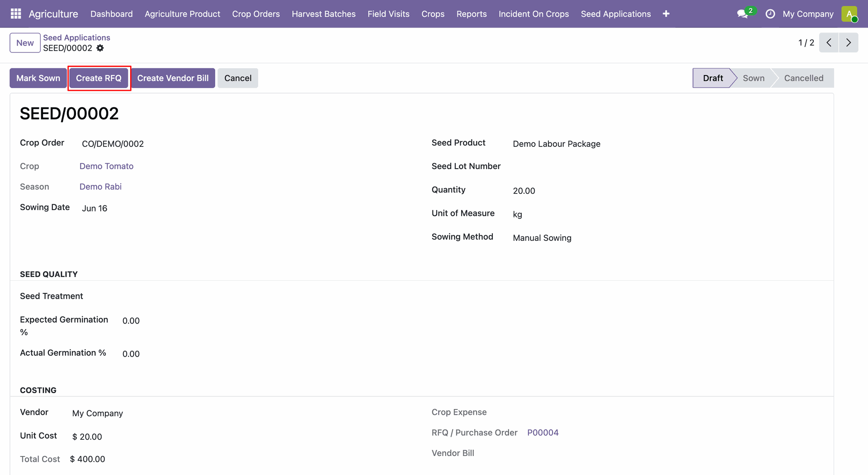This screenshot has width=868, height=475.
Task: Open the Harvest Batches menu
Action: pyautogui.click(x=324, y=14)
